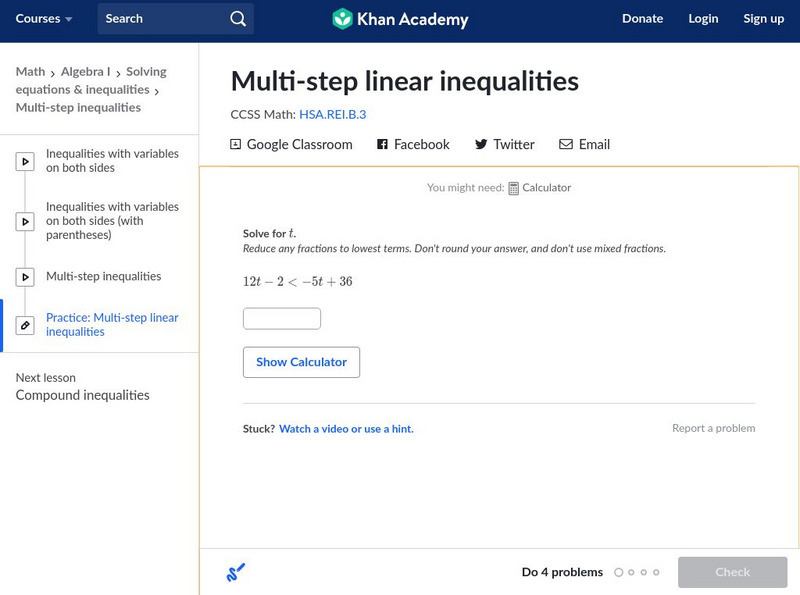Click the scratchpad pencil icon

tap(236, 572)
